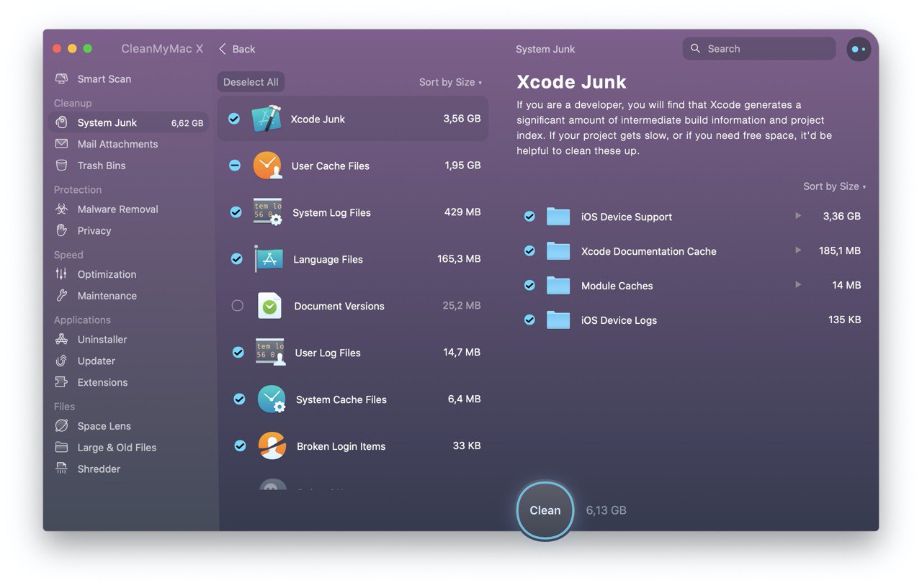The height and width of the screenshot is (588, 922).
Task: Click the User Log Files icon
Action: coord(270,353)
